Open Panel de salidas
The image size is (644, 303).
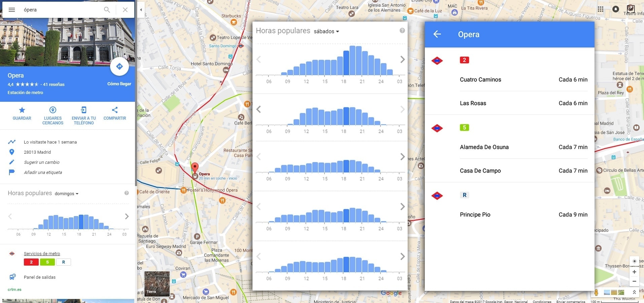click(40, 277)
